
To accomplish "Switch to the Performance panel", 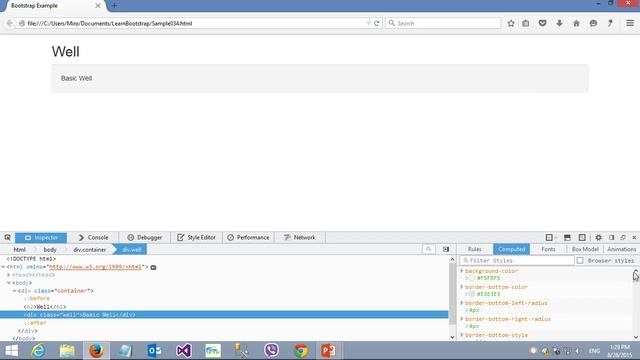I will (x=249, y=238).
